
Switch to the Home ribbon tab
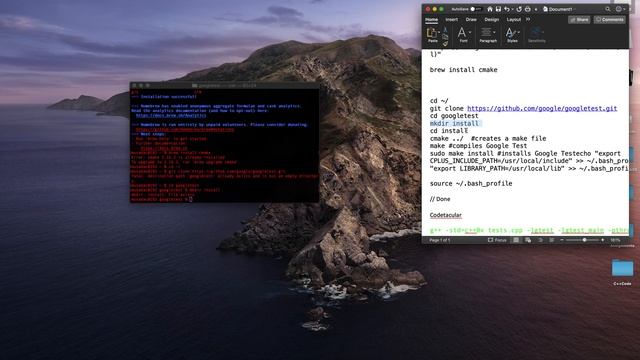pos(431,20)
